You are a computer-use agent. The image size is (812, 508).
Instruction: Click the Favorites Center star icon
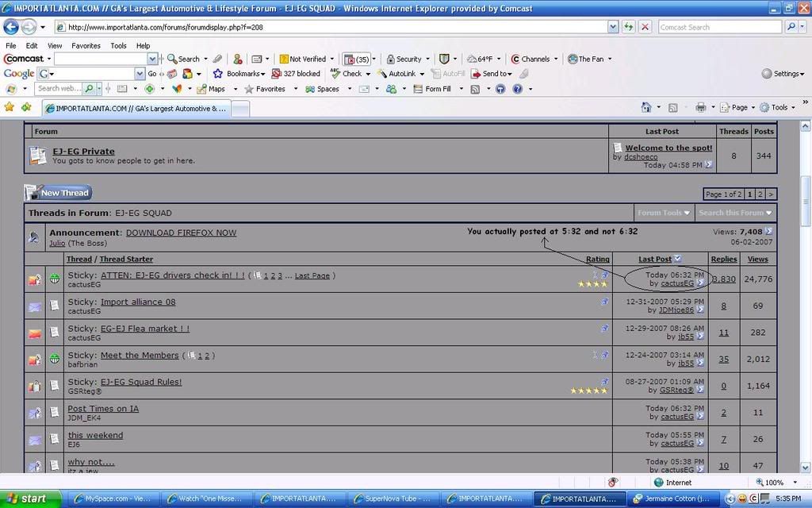coord(10,107)
